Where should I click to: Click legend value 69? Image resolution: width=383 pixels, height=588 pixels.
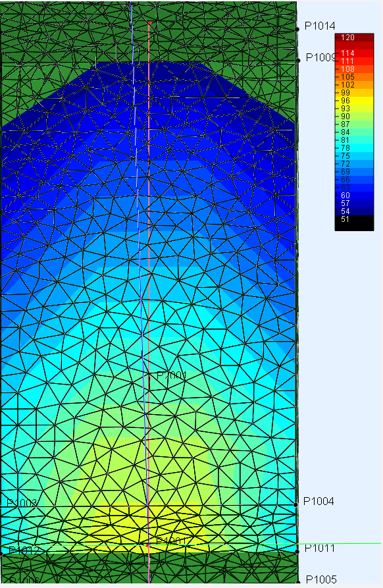345,172
